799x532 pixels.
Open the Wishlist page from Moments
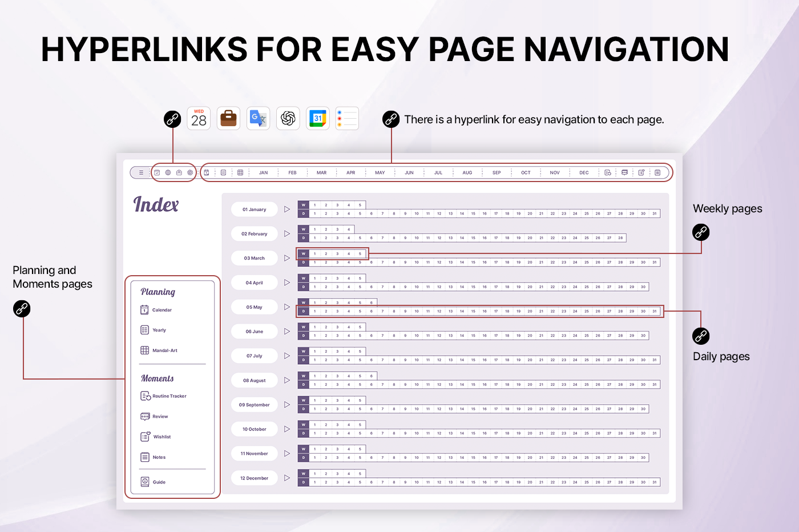[162, 437]
